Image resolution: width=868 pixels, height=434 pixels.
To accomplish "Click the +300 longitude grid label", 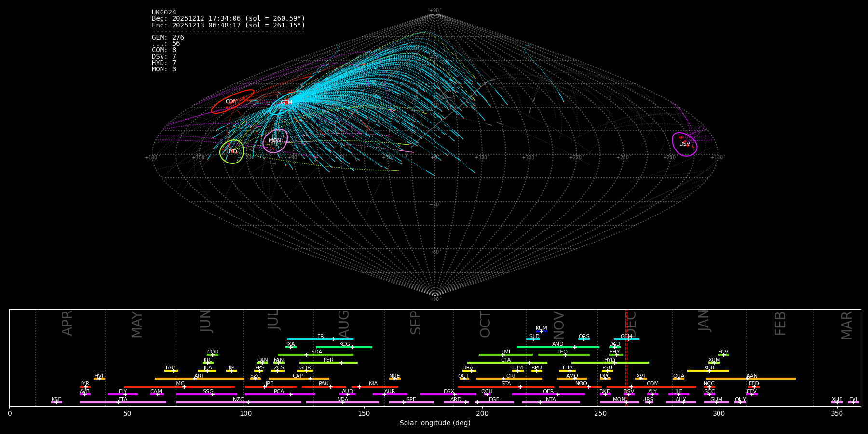I will coord(528,158).
